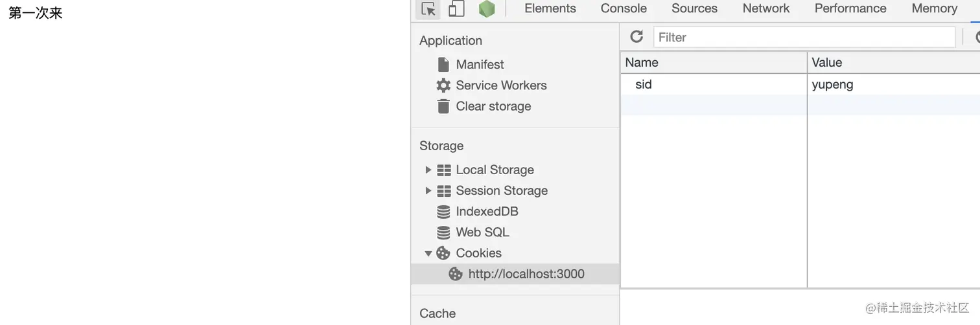Image resolution: width=980 pixels, height=325 pixels.
Task: Click the Name column header
Action: tap(713, 62)
